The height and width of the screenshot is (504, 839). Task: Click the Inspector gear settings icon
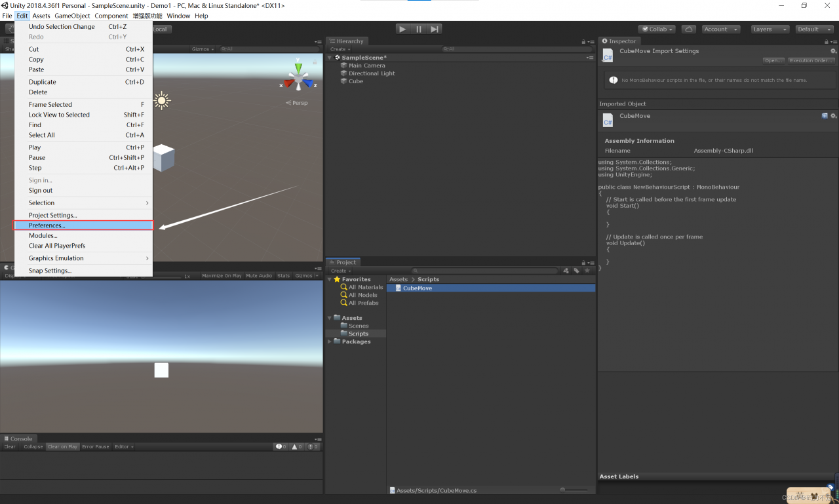(833, 51)
